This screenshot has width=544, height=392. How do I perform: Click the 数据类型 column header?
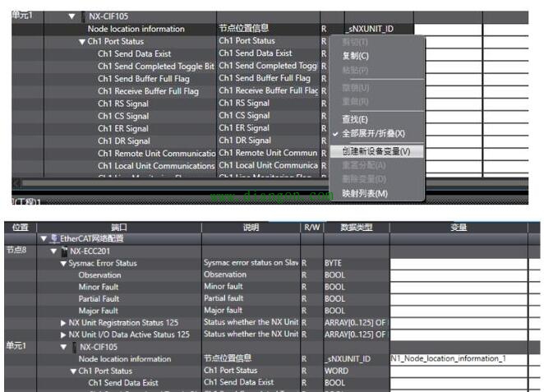(x=357, y=227)
